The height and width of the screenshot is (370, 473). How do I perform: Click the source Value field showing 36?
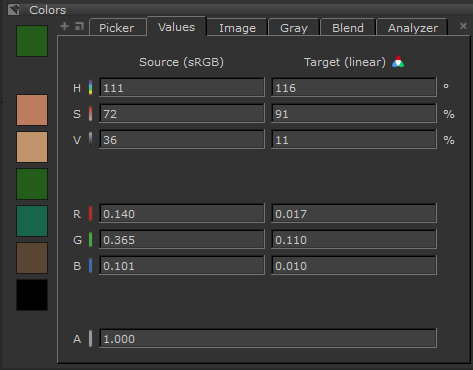pyautogui.click(x=182, y=140)
